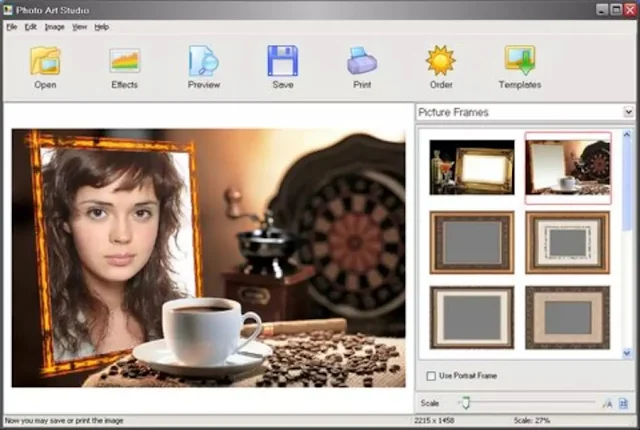Enable Use Portrait Frame checkbox
This screenshot has height=430, width=640.
(431, 376)
